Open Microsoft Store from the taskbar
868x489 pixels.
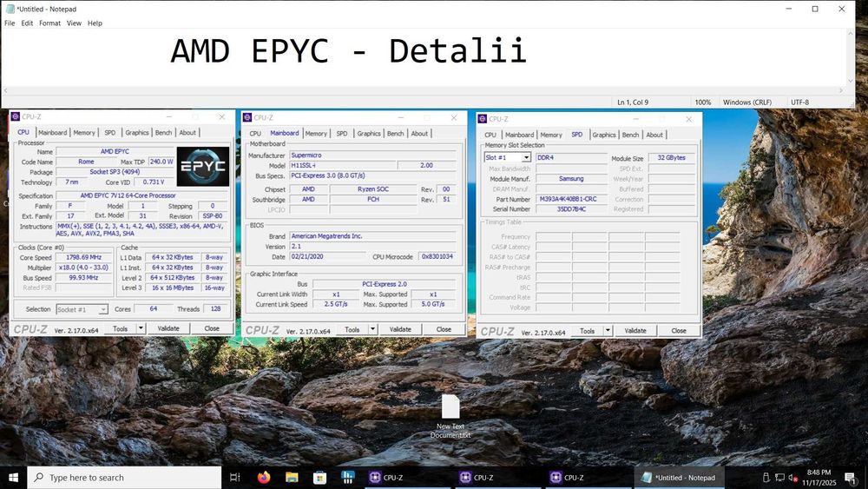[319, 478]
